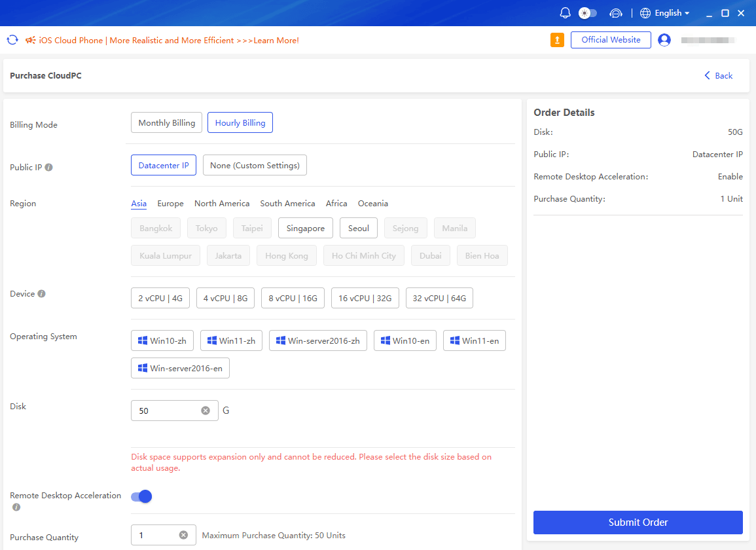This screenshot has width=756, height=550.
Task: Click the disabled Kuala Lumpur city option
Action: 166,256
